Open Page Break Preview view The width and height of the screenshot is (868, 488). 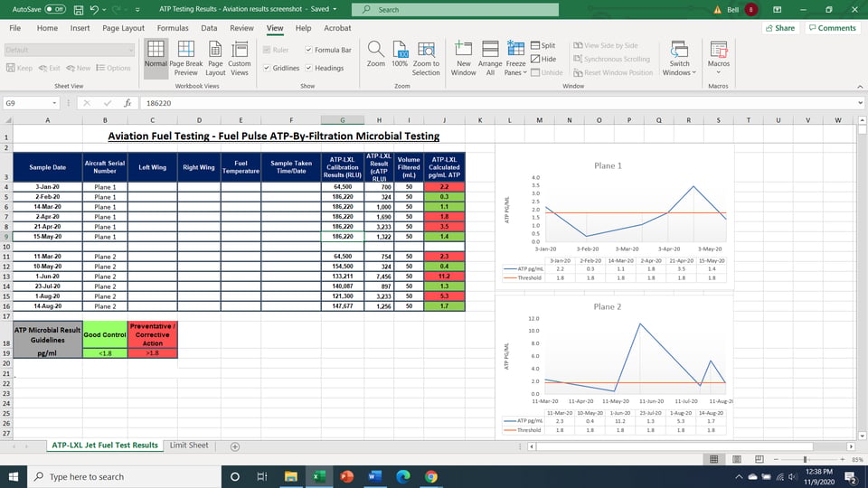coord(186,58)
